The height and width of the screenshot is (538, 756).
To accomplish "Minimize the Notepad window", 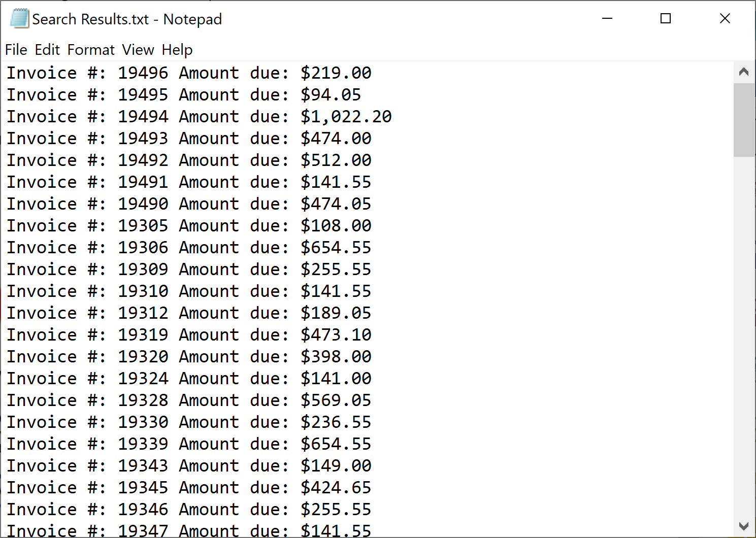I will (607, 19).
